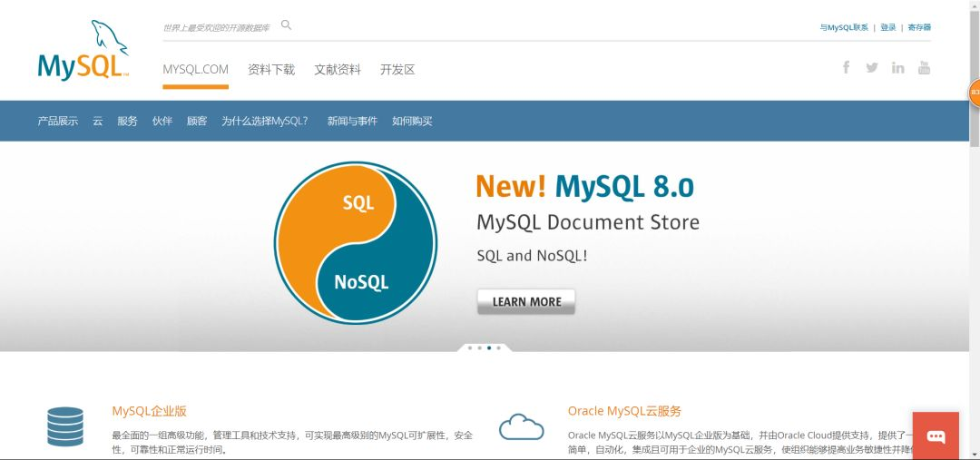Click the 与MySQL联系 link
Screen dimensions: 980x460
844,27
